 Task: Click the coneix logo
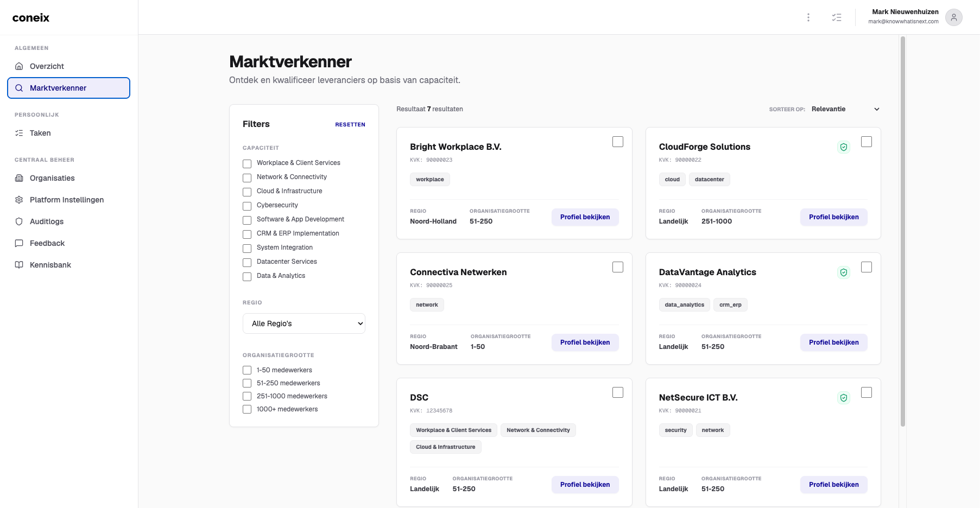pos(31,17)
